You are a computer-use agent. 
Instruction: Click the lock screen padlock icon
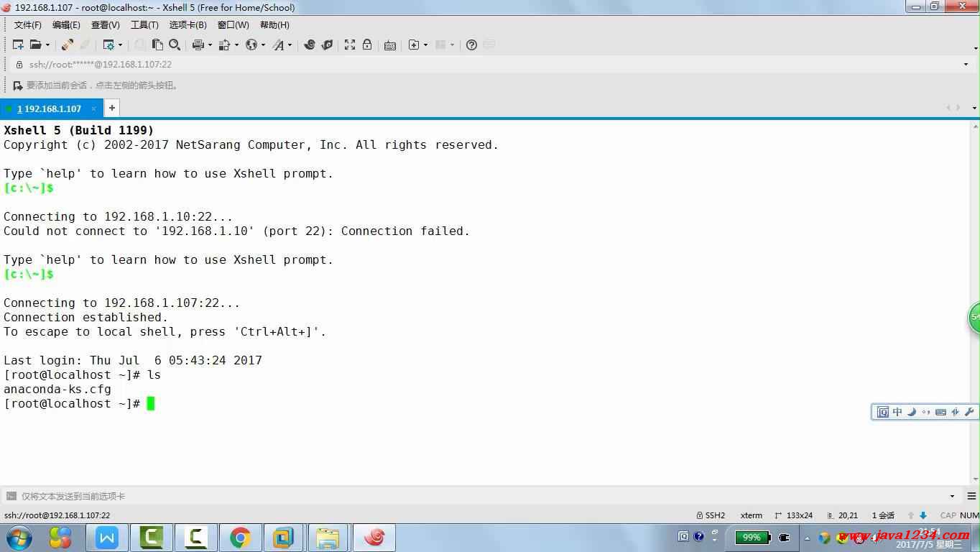point(367,45)
